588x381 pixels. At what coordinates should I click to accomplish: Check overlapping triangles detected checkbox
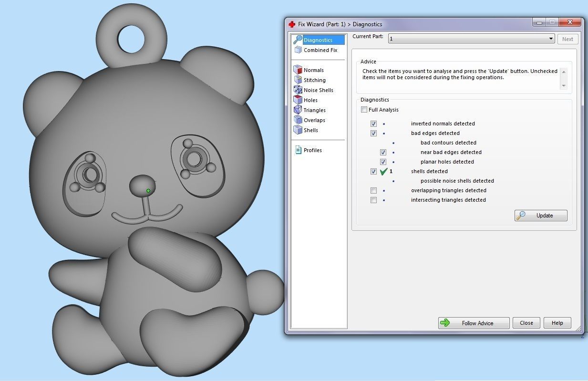pyautogui.click(x=373, y=191)
